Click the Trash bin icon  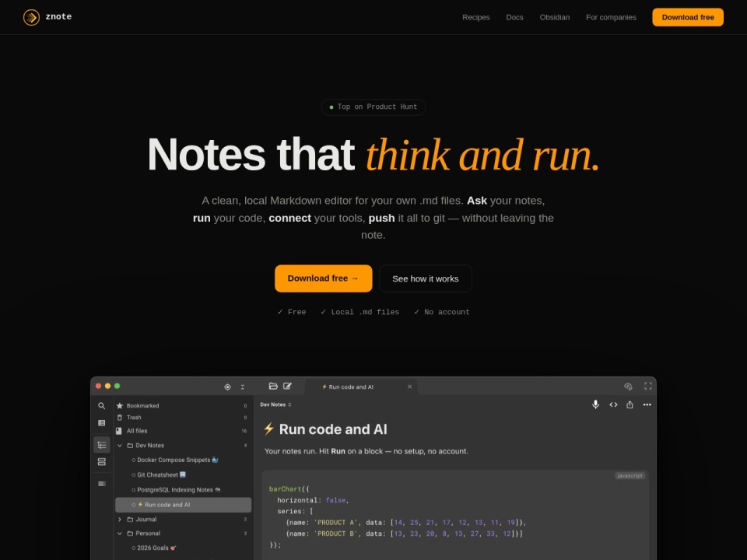coord(120,417)
